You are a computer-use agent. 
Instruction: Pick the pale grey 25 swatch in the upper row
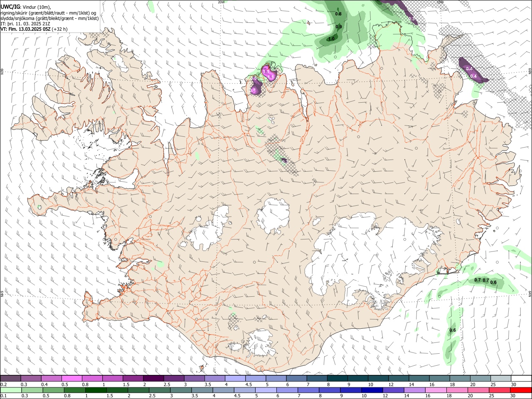click(x=501, y=379)
